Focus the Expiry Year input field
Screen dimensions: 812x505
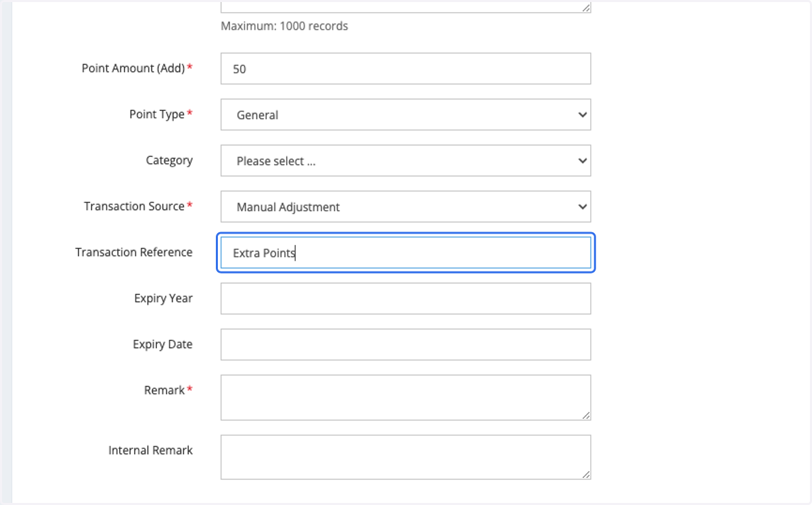coord(405,299)
